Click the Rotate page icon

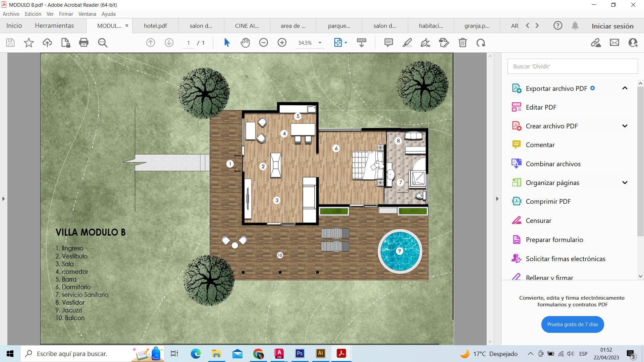point(481,43)
